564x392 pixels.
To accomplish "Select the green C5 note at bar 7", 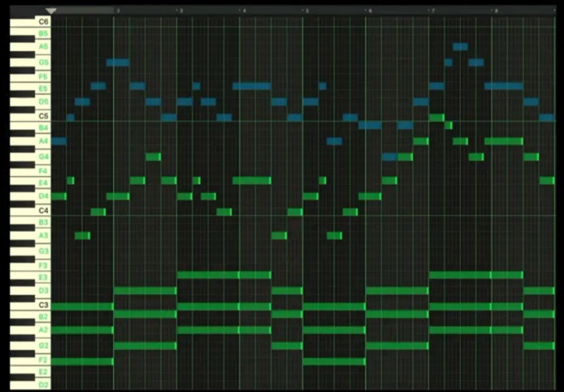I will [436, 117].
